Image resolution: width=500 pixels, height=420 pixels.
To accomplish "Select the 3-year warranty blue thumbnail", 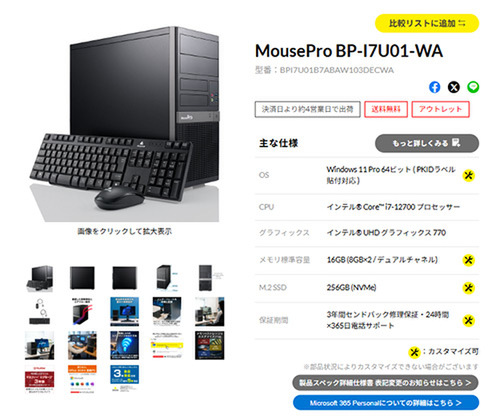I will [125, 378].
